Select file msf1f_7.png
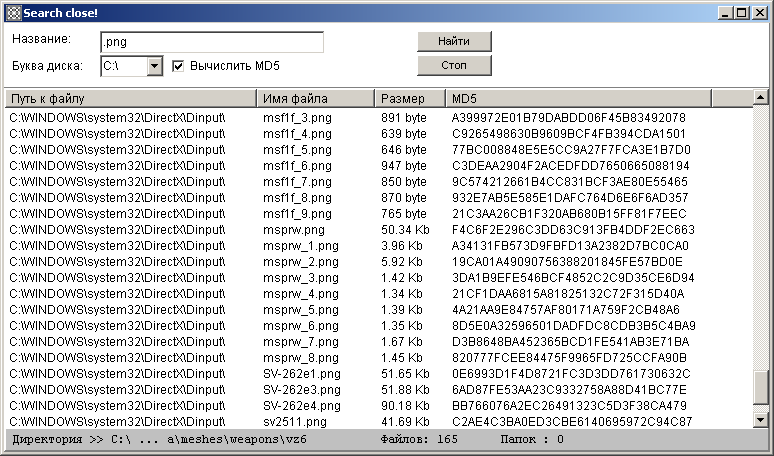This screenshot has width=774, height=456. [297, 182]
